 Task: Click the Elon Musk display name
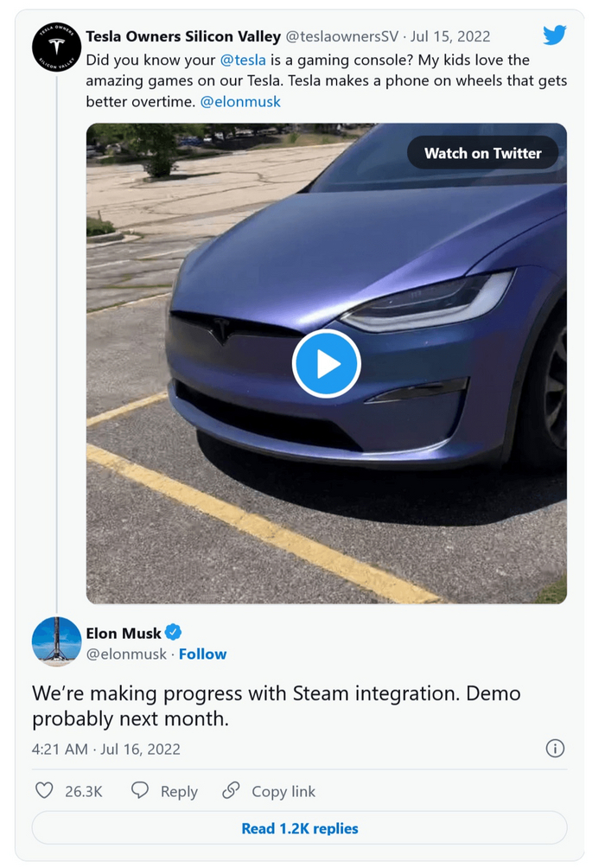click(x=124, y=633)
